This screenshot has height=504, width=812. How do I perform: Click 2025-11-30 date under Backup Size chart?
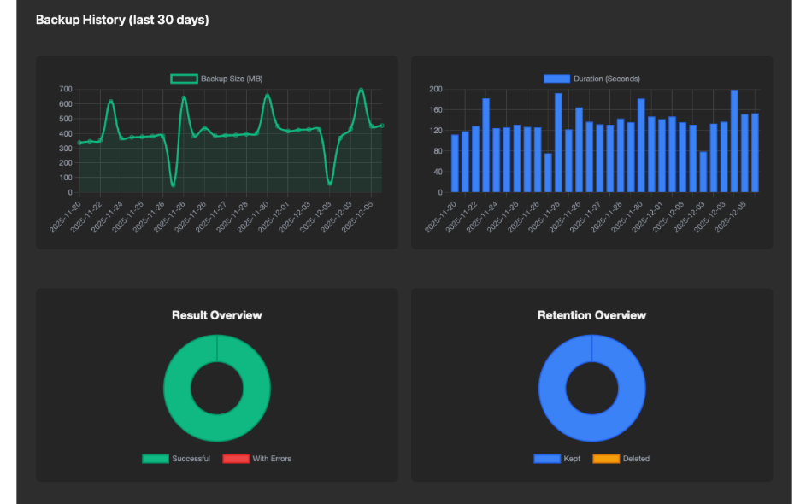(253, 217)
